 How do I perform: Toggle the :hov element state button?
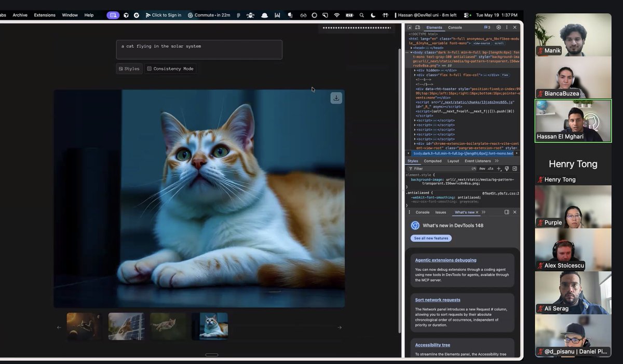coord(482,169)
